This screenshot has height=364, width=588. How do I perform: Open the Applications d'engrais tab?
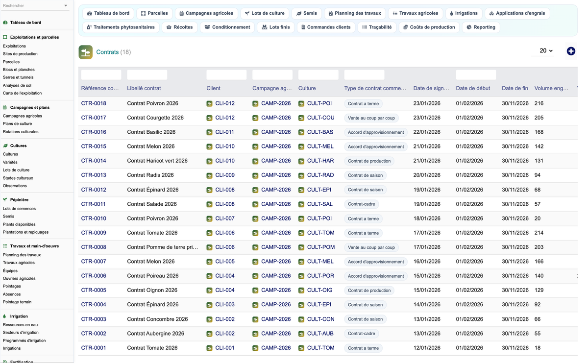517,13
